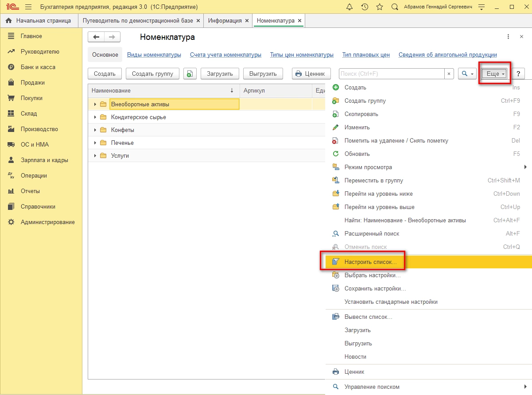Choose Вывести список from menu
Viewport: 532px width, 395px height.
coord(368,317)
